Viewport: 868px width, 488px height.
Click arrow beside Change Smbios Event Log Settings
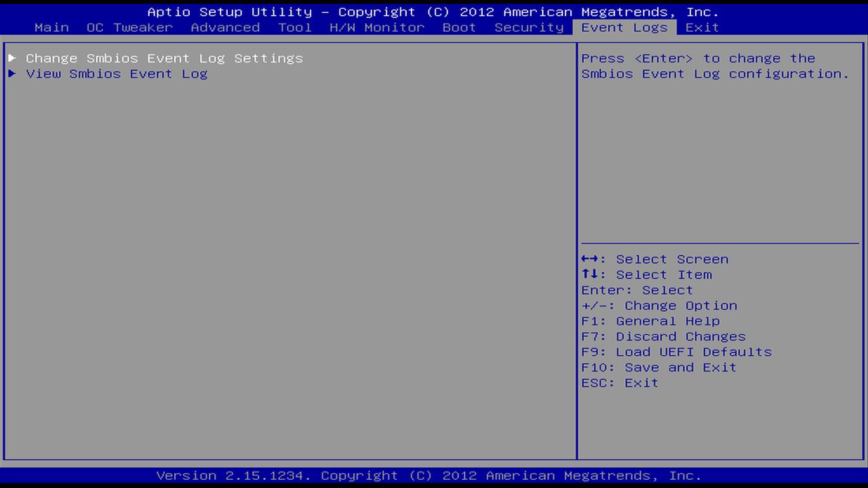pos(12,58)
